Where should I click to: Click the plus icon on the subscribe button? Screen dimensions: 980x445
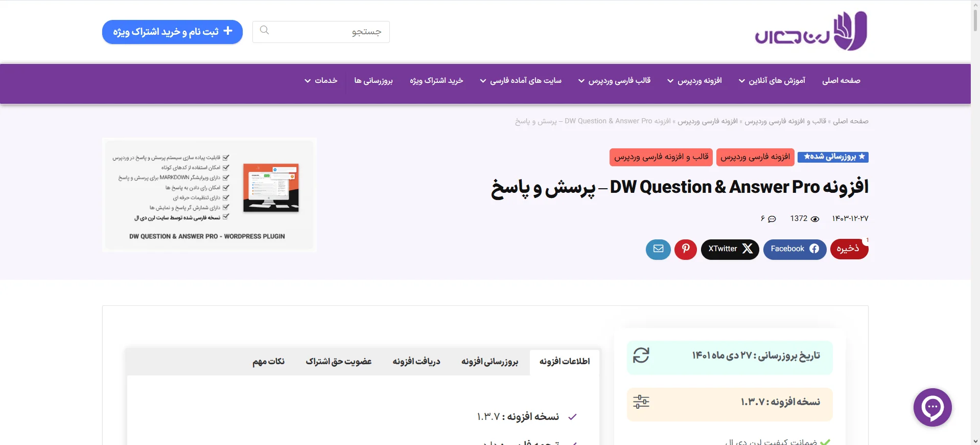point(228,31)
